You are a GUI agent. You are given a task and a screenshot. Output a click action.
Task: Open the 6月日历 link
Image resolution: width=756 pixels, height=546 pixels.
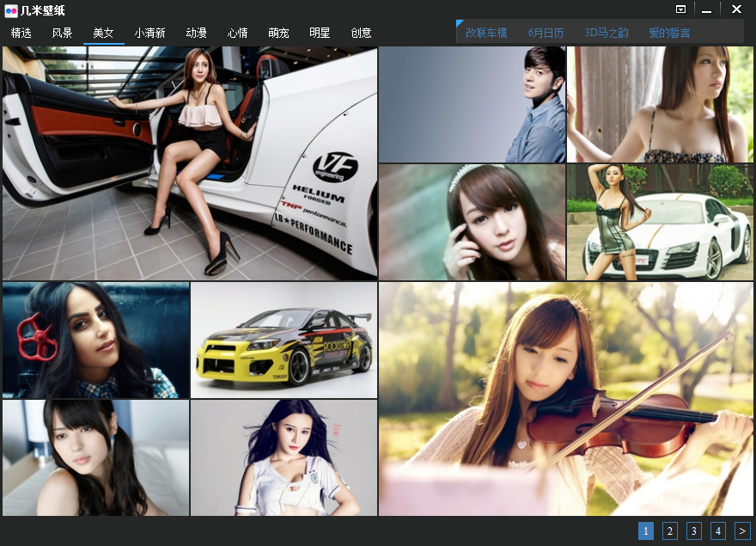(x=546, y=33)
